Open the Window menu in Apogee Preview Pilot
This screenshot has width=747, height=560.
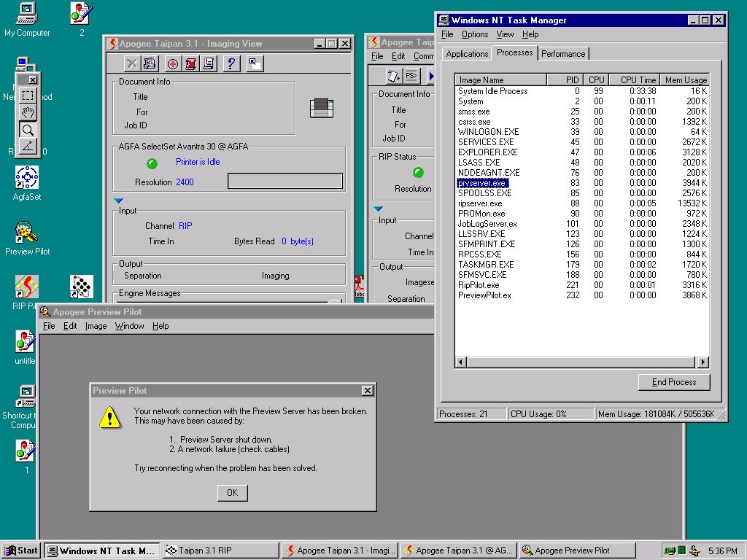[130, 326]
